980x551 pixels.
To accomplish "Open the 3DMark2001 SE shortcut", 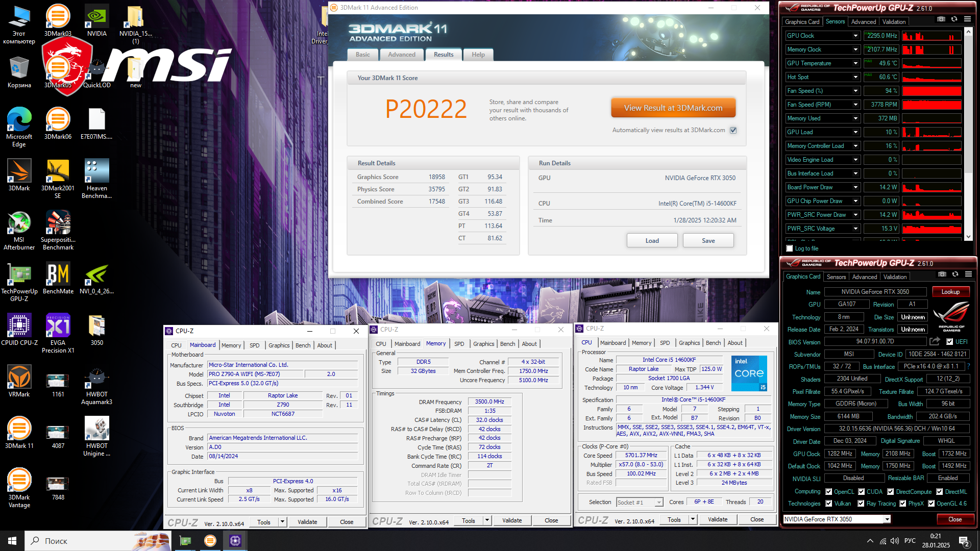I will pyautogui.click(x=58, y=179).
